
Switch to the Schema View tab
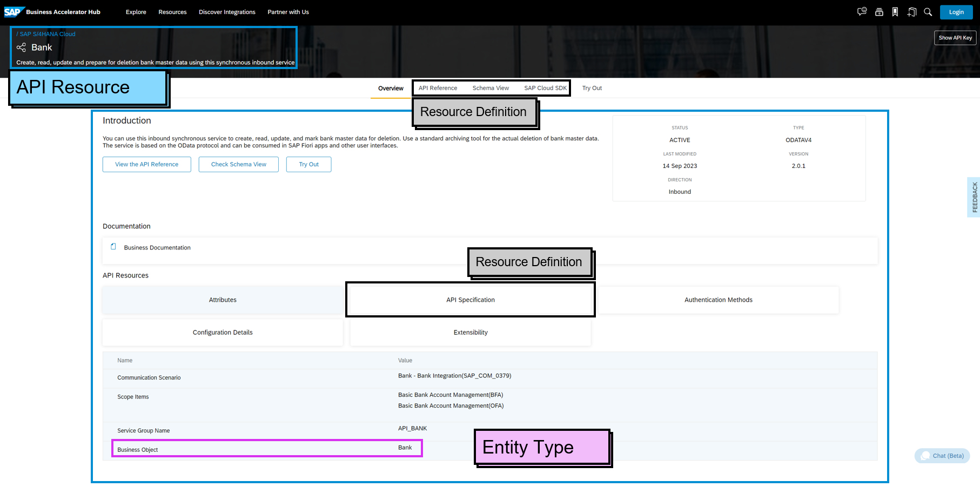[490, 88]
